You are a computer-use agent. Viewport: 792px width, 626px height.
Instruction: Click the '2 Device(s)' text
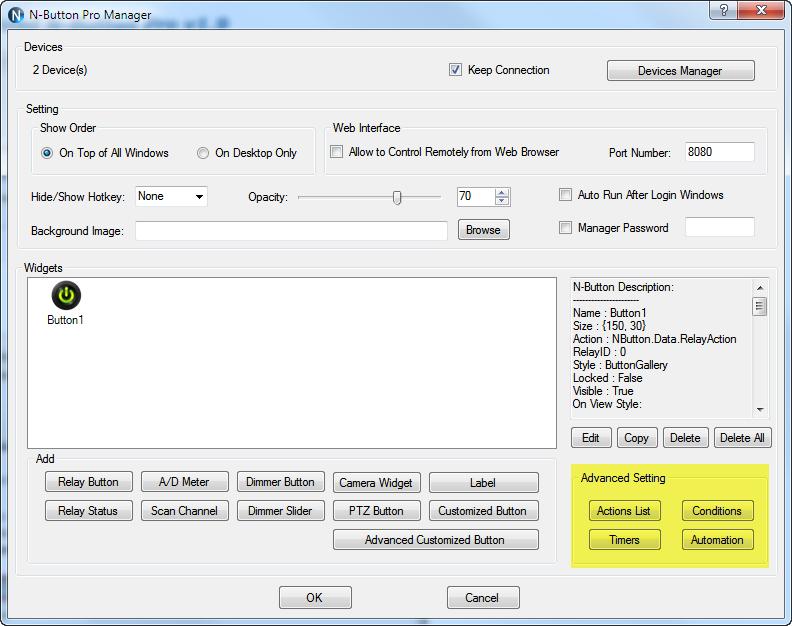click(x=60, y=70)
